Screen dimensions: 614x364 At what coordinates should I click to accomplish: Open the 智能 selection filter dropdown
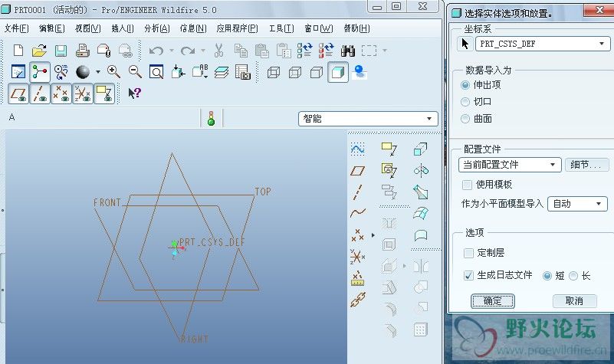pyautogui.click(x=368, y=119)
